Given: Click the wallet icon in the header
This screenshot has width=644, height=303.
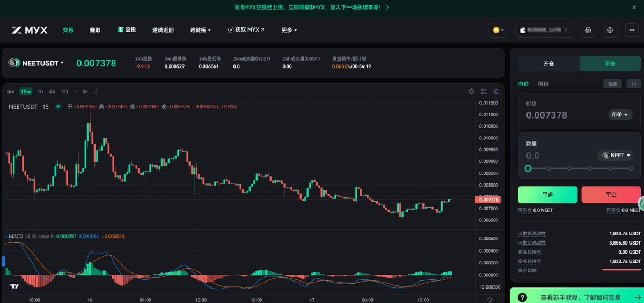Looking at the screenshot, I should [523, 30].
